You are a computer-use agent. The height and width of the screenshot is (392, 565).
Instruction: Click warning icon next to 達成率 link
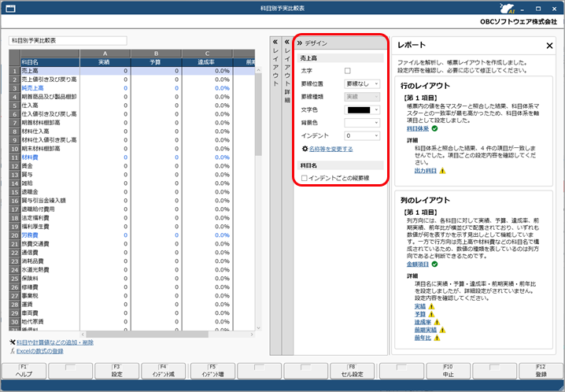pyautogui.click(x=437, y=323)
